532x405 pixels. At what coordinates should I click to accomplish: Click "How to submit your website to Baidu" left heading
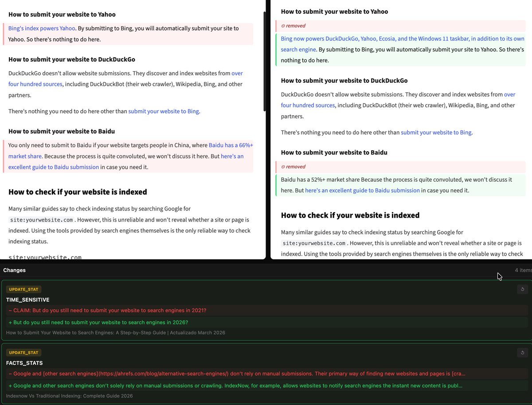point(62,132)
